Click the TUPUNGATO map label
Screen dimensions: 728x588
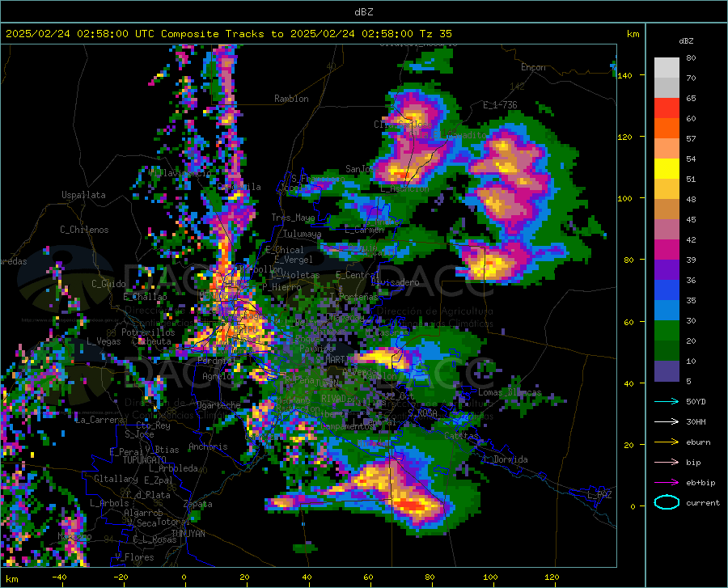coord(145,460)
